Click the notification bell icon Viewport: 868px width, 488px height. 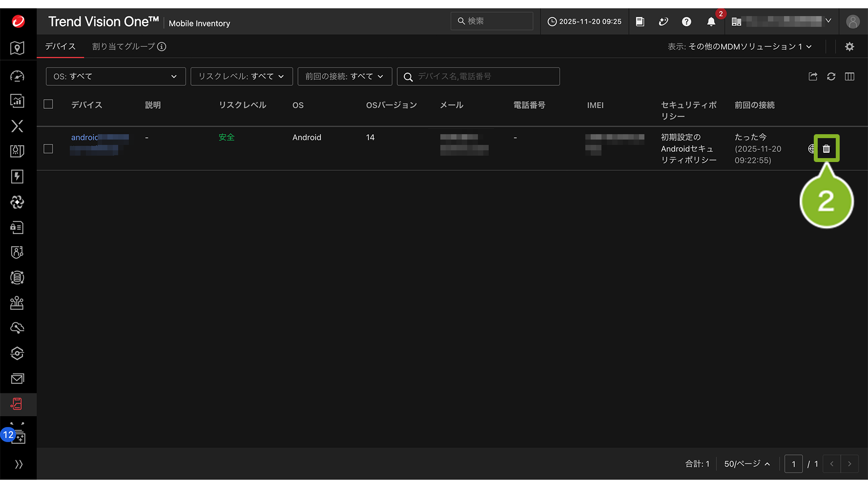point(711,22)
